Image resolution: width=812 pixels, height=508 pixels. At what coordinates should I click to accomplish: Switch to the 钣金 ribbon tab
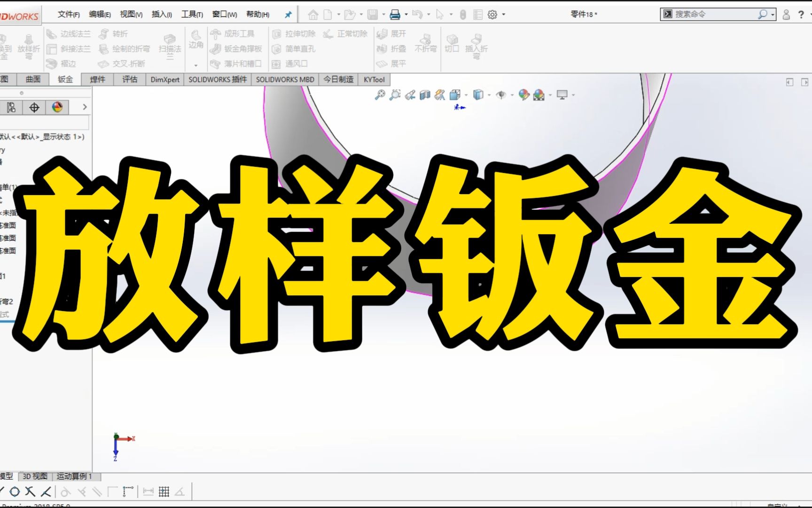(x=65, y=79)
